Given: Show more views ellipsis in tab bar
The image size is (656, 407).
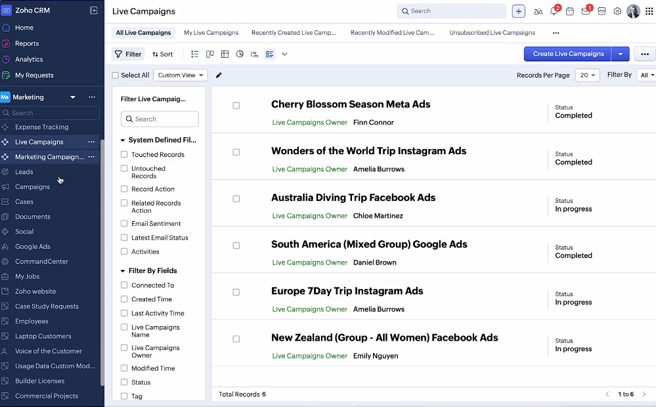Looking at the screenshot, I should click(556, 33).
